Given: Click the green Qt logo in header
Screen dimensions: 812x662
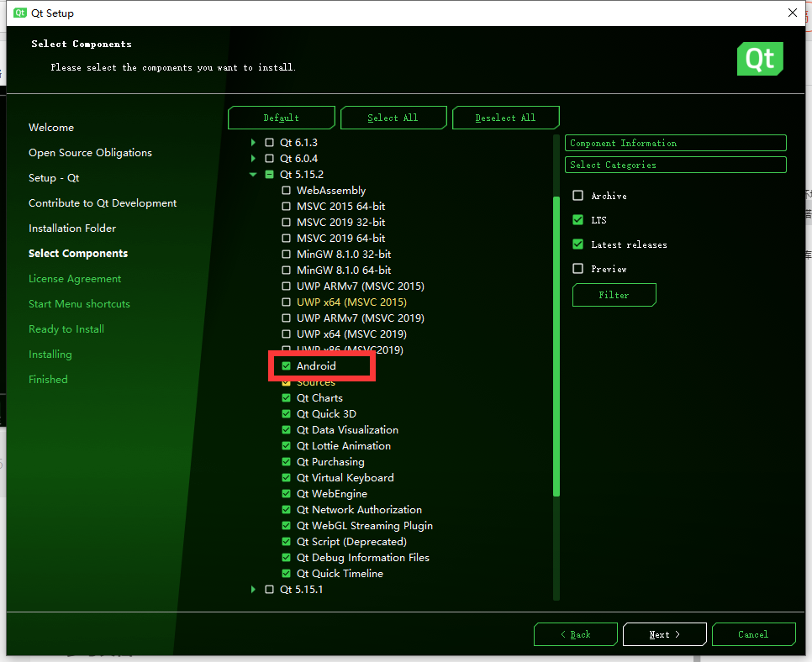Looking at the screenshot, I should click(x=760, y=59).
